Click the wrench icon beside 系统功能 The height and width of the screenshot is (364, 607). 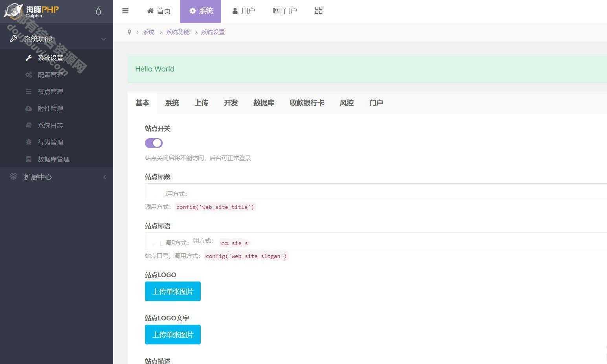click(x=13, y=38)
